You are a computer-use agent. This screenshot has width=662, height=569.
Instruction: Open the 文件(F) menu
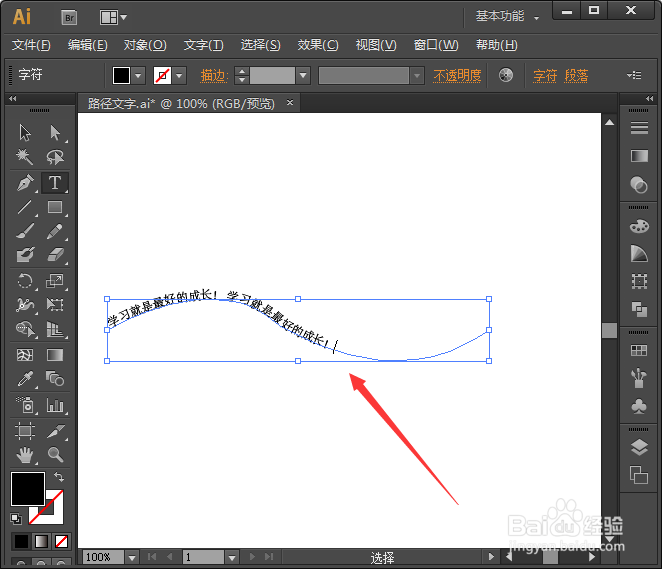31,45
